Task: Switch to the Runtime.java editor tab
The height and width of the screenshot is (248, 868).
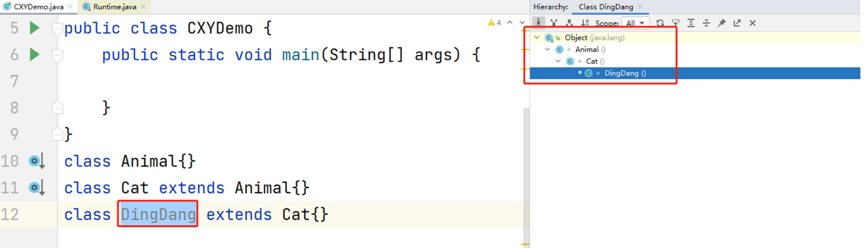Action: pos(114,7)
